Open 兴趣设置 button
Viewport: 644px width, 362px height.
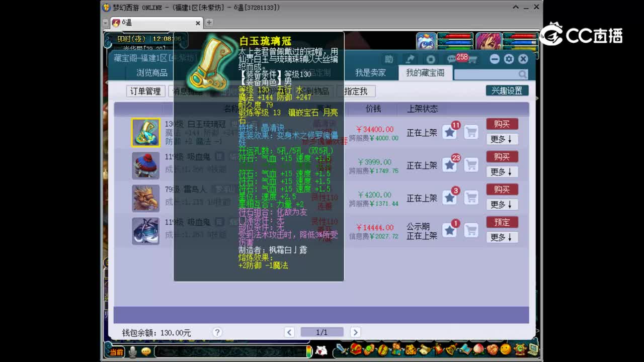507,90
